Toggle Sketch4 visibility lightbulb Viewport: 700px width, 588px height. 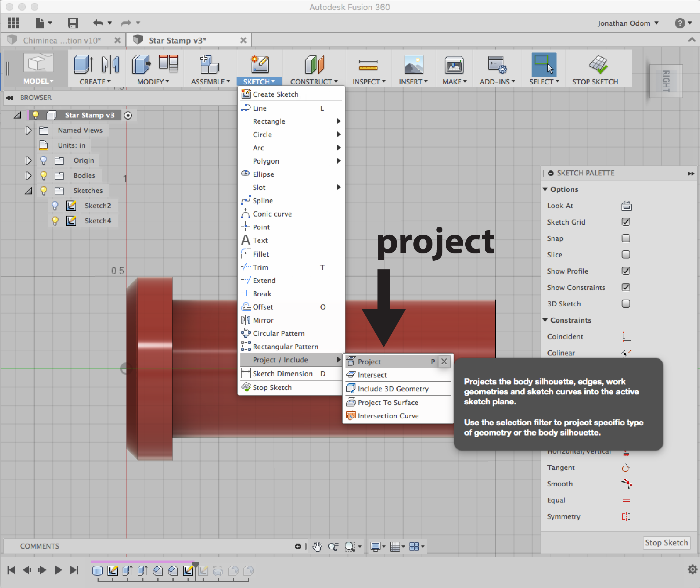[x=55, y=221]
